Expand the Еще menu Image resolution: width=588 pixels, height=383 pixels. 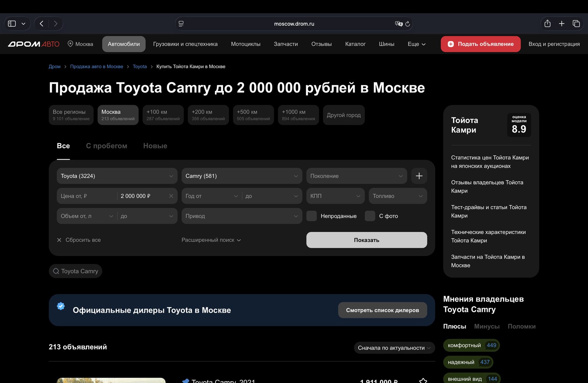click(x=416, y=44)
